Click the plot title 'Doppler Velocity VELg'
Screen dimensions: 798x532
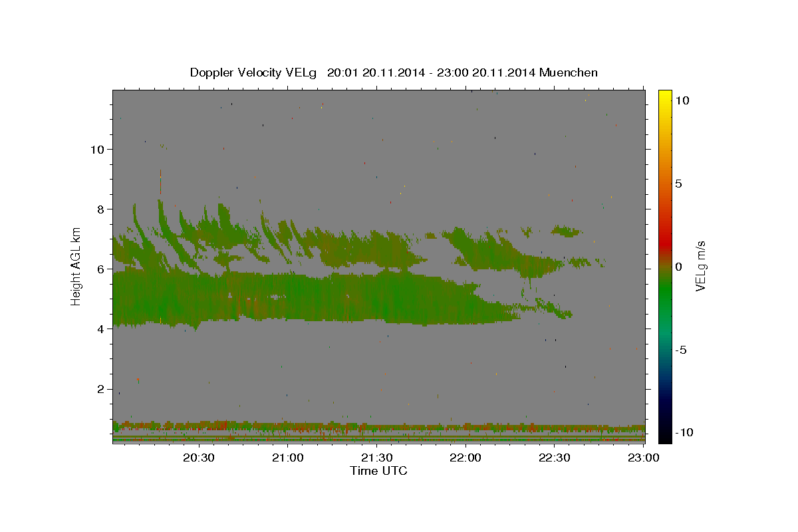[254, 72]
